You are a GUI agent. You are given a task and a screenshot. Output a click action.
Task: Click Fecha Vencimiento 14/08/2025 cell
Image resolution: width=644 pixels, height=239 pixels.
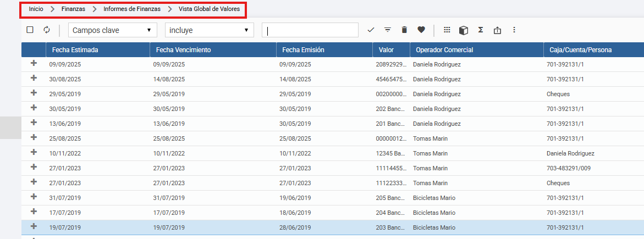[x=169, y=79]
